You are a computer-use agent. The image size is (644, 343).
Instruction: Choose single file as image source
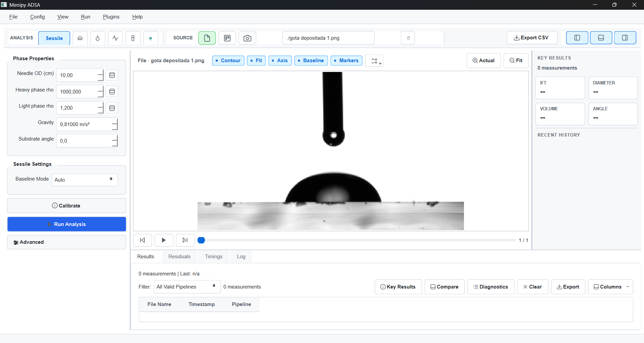(207, 38)
